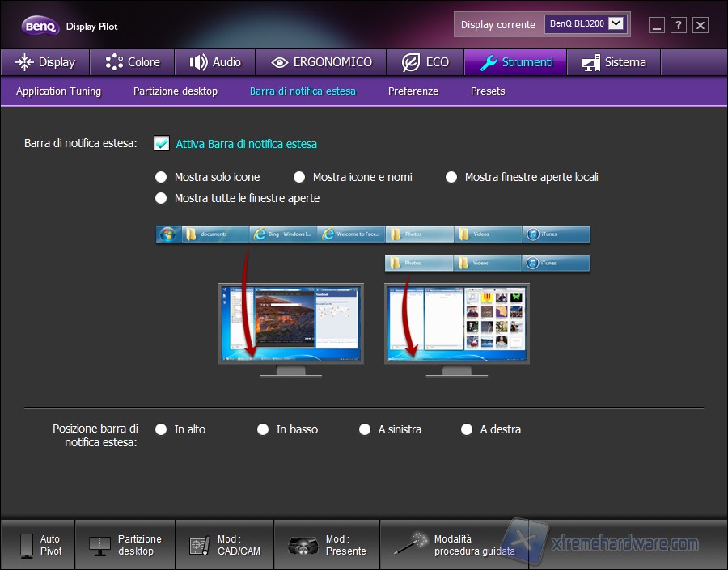The image size is (728, 570).
Task: Uncheck Attiva Barra di notifica estesa
Action: 162,144
